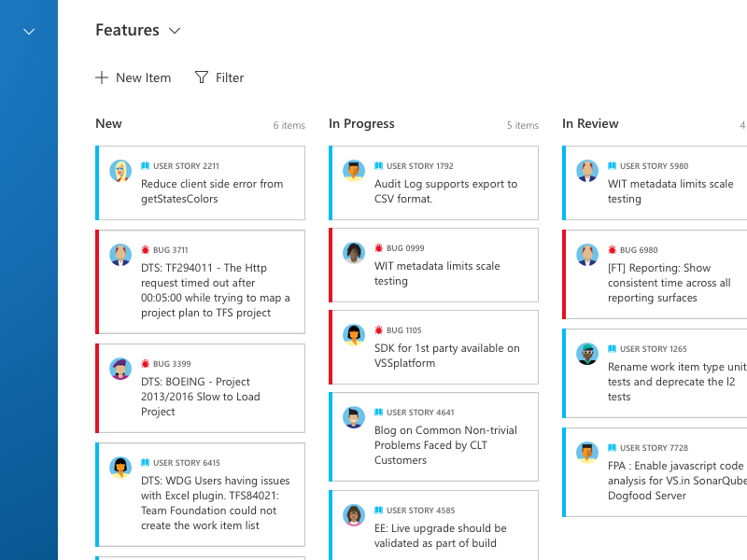Open the Features dropdown chevron
This screenshot has width=747, height=560.
pos(175,31)
